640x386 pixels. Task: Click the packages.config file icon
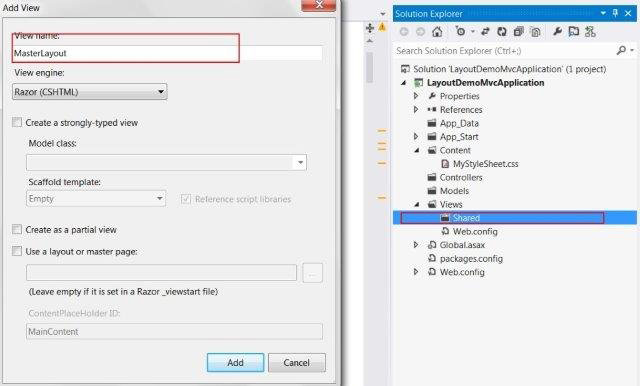pyautogui.click(x=432, y=258)
